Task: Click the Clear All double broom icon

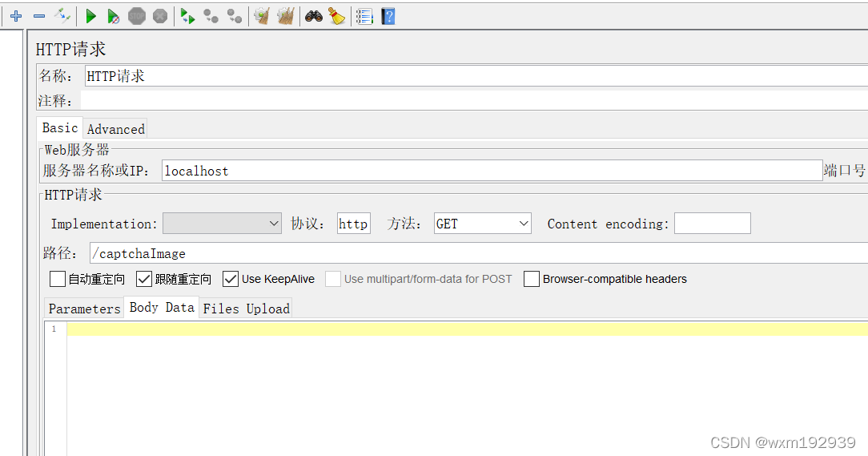Action: pos(286,16)
